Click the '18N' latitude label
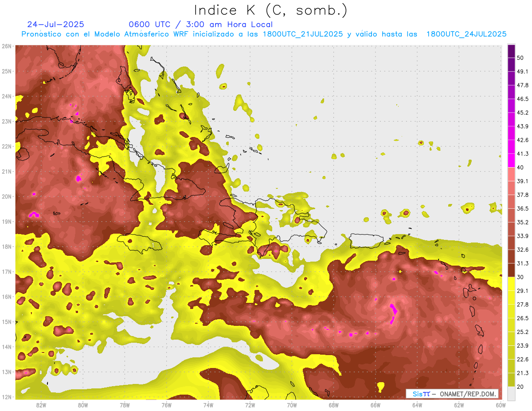This screenshot has width=532, height=411. [7, 247]
